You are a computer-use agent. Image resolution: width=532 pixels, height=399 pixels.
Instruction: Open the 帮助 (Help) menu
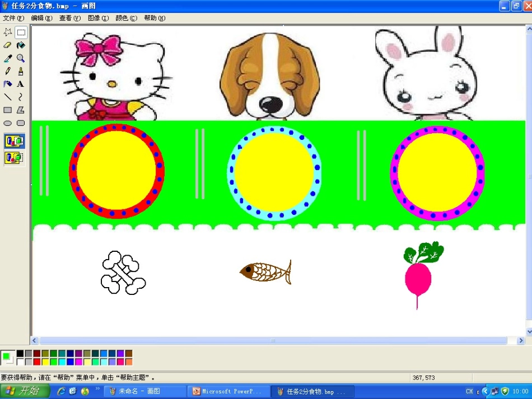click(155, 18)
